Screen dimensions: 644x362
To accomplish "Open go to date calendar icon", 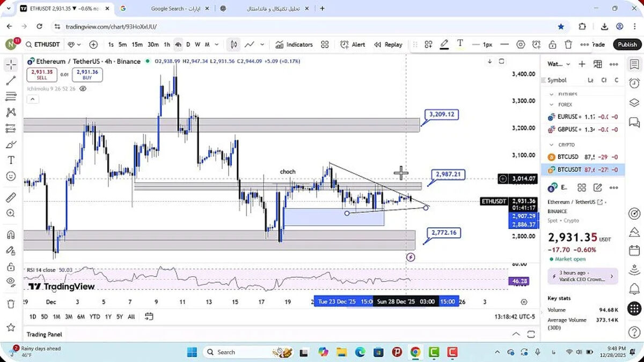I will [149, 317].
